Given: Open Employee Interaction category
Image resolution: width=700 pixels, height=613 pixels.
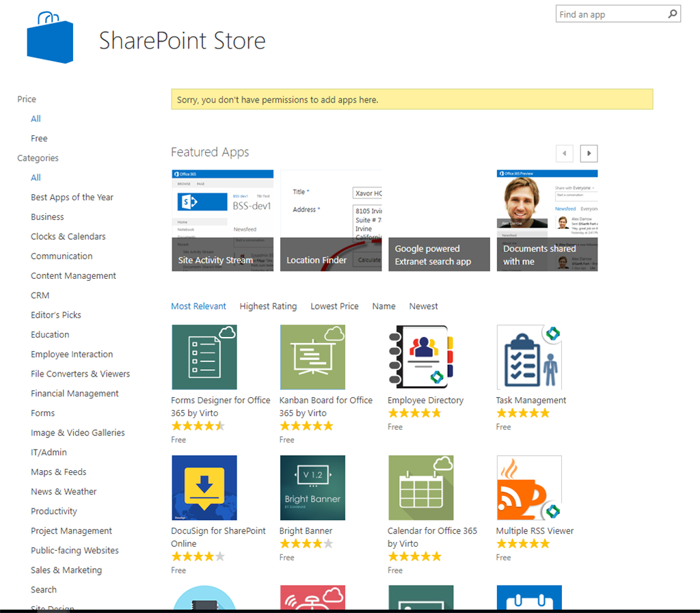Looking at the screenshot, I should click(72, 354).
